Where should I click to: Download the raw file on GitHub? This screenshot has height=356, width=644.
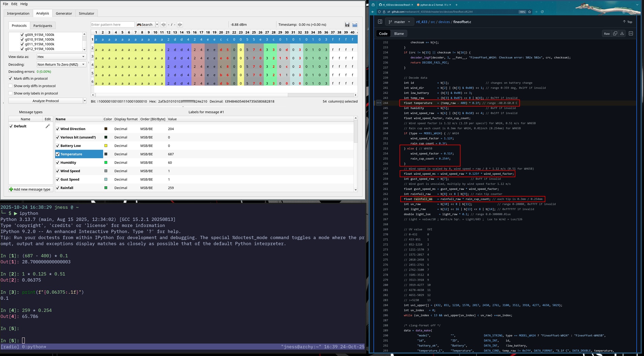pyautogui.click(x=622, y=33)
